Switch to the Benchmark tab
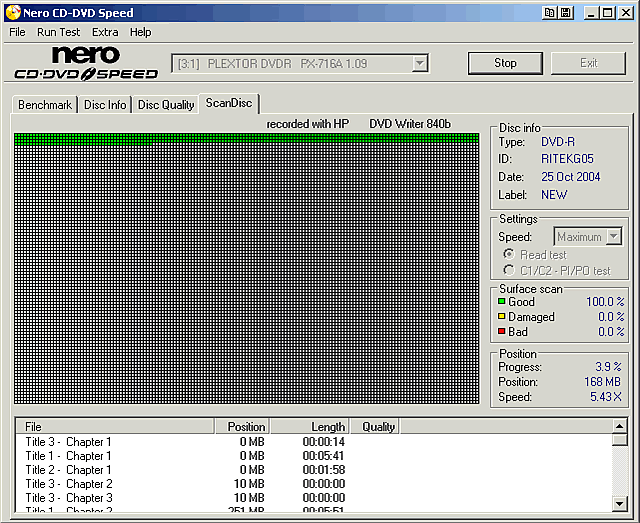This screenshot has height=523, width=640. (x=45, y=105)
